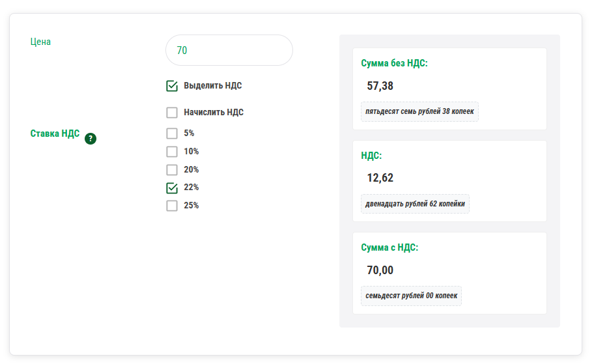Click the Сумма с НДС heading
The image size is (594, 364).
pos(389,247)
